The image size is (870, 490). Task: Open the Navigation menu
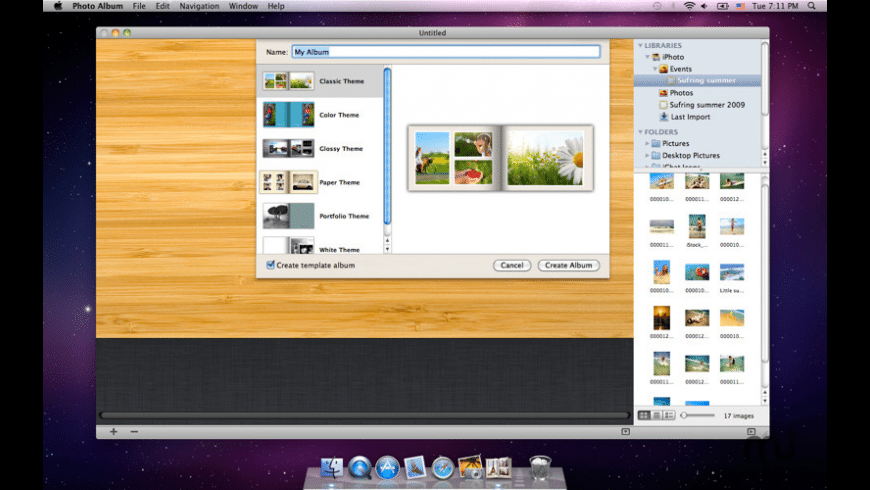(x=199, y=6)
